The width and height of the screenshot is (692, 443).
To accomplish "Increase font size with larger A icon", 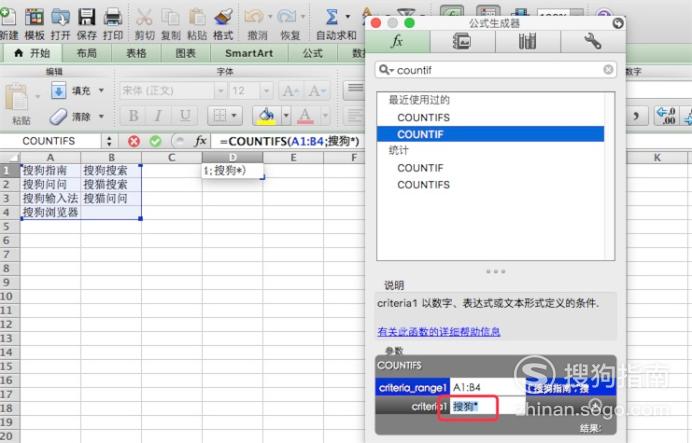I will point(290,91).
